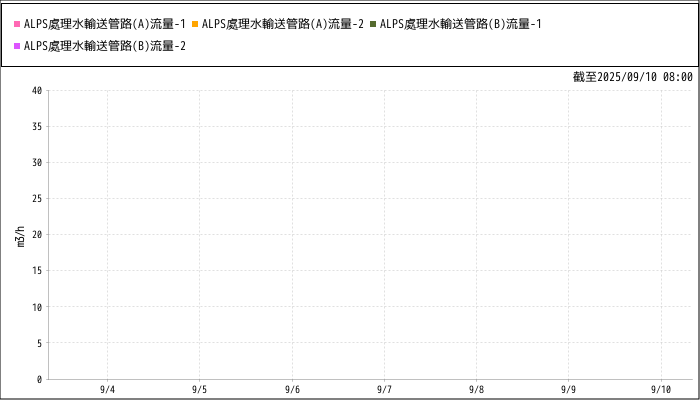
Task: Click the 9/5 date label
Action: [199, 390]
